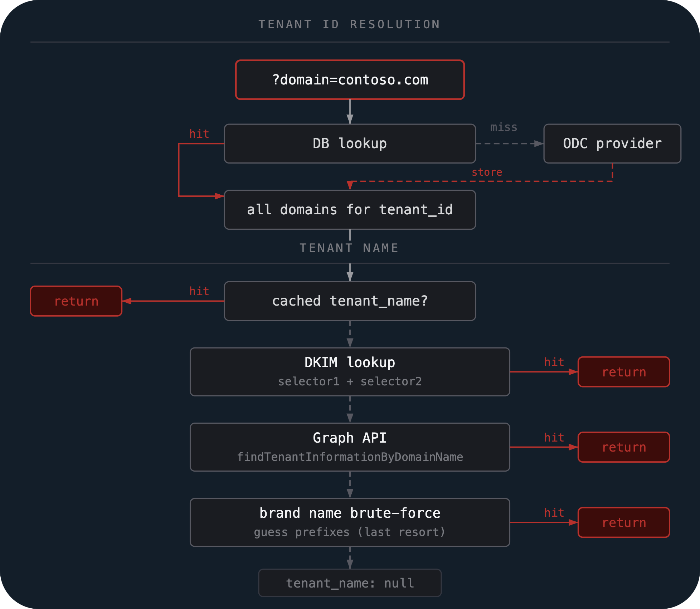Click the findTenantInformationByDomainName subtitle text
The width and height of the screenshot is (700, 609).
tap(350, 457)
